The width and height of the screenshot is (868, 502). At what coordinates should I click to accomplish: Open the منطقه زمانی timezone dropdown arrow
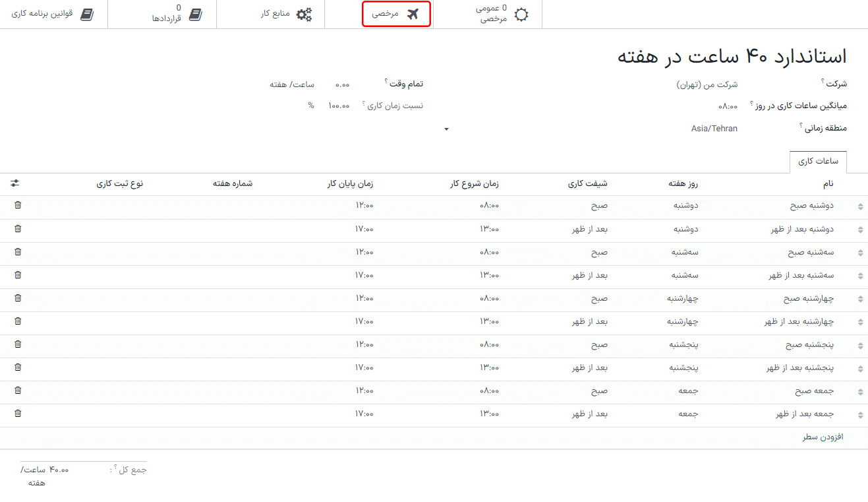coord(446,129)
